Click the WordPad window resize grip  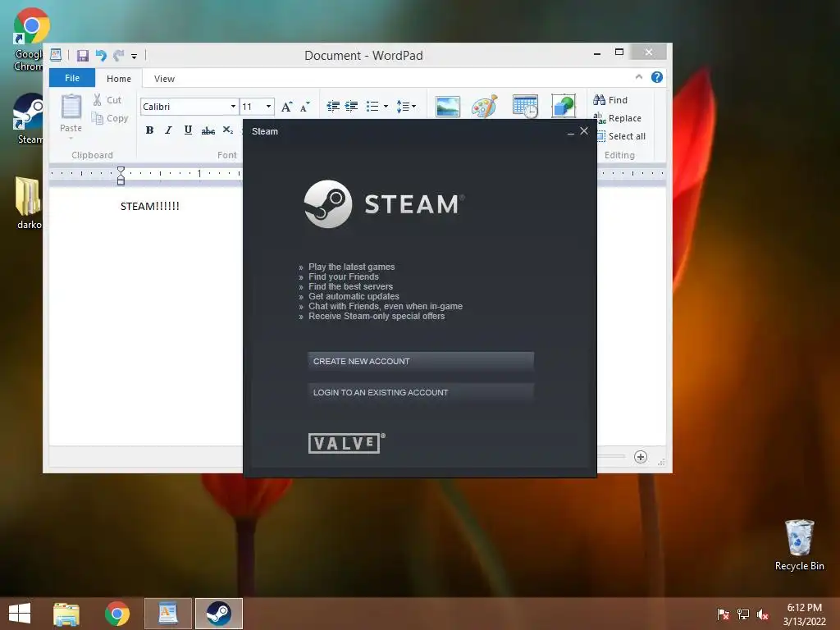click(x=662, y=463)
